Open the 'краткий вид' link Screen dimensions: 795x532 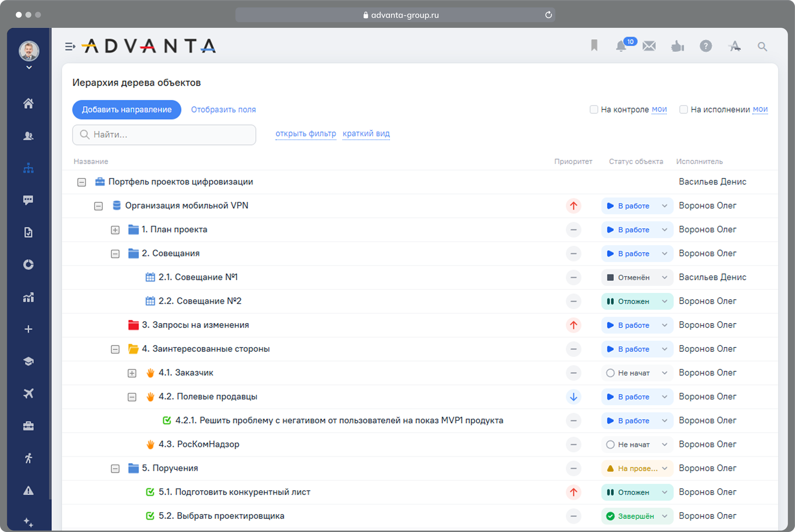366,134
